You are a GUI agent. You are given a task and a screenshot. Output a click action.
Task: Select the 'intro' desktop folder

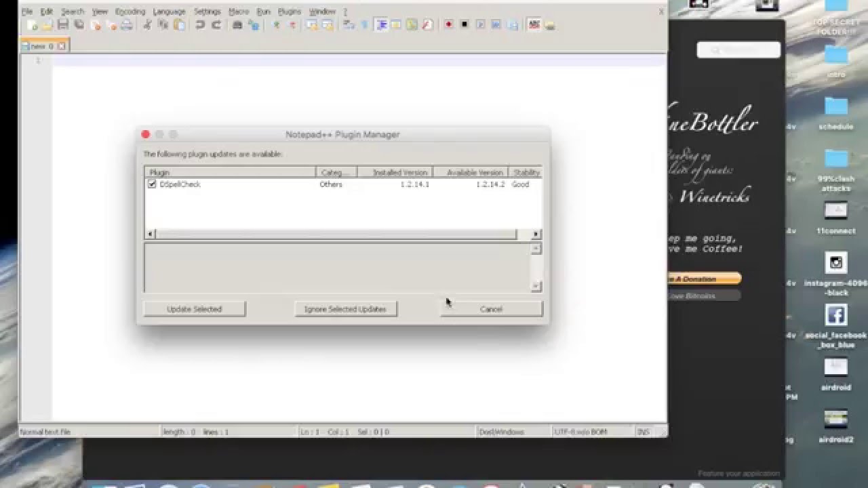point(836,61)
